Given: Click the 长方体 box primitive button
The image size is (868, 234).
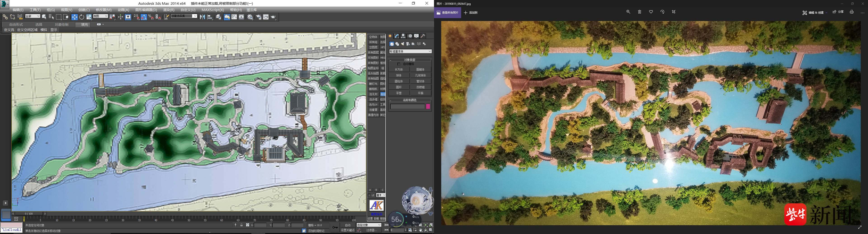Looking at the screenshot, I should pyautogui.click(x=399, y=69).
